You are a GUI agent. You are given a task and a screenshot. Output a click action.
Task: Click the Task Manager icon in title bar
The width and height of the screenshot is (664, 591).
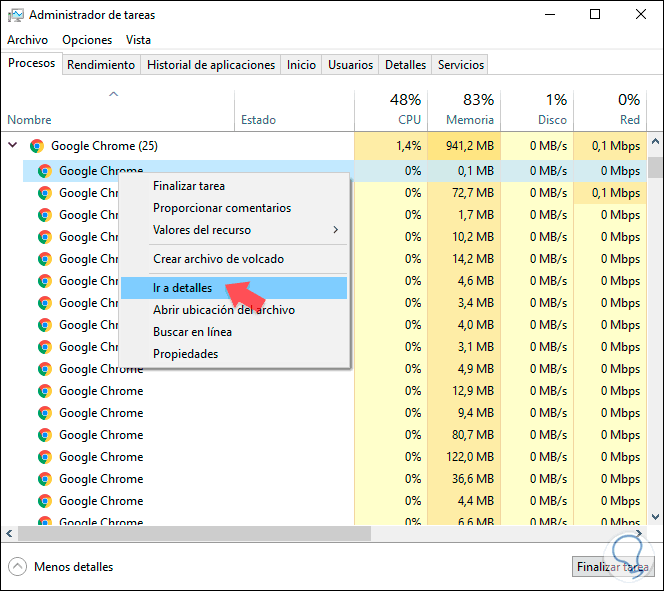[15, 15]
